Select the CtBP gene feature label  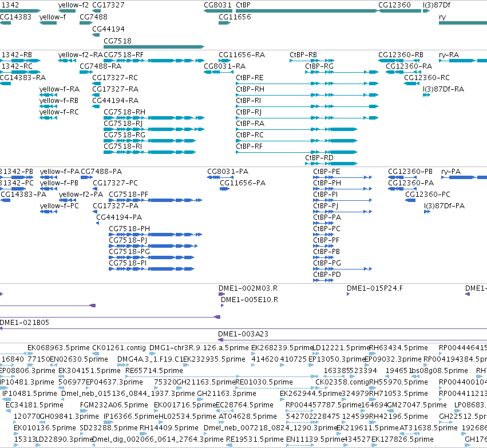[x=243, y=5]
